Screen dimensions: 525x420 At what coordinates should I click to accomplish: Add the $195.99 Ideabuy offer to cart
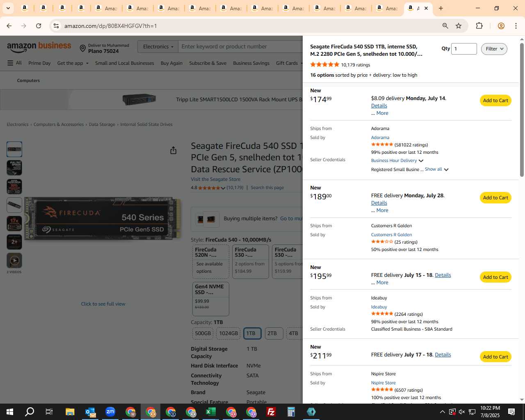(495, 277)
